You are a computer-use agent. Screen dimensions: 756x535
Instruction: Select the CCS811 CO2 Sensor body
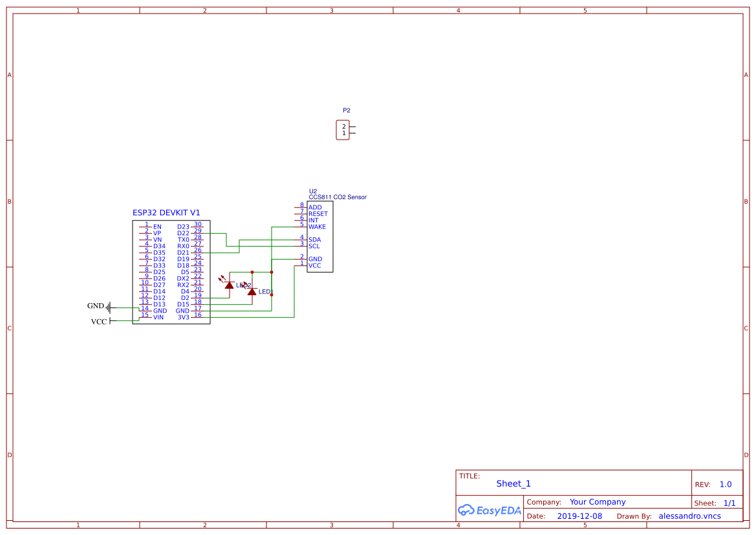coord(319,236)
